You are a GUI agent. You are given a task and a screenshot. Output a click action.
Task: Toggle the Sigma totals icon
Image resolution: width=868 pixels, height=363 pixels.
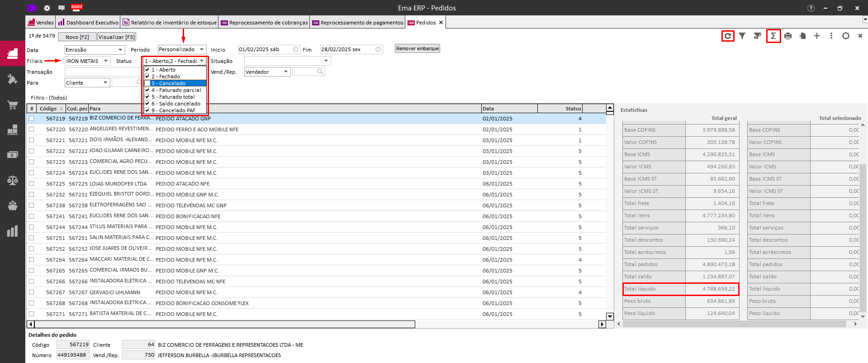pyautogui.click(x=773, y=36)
